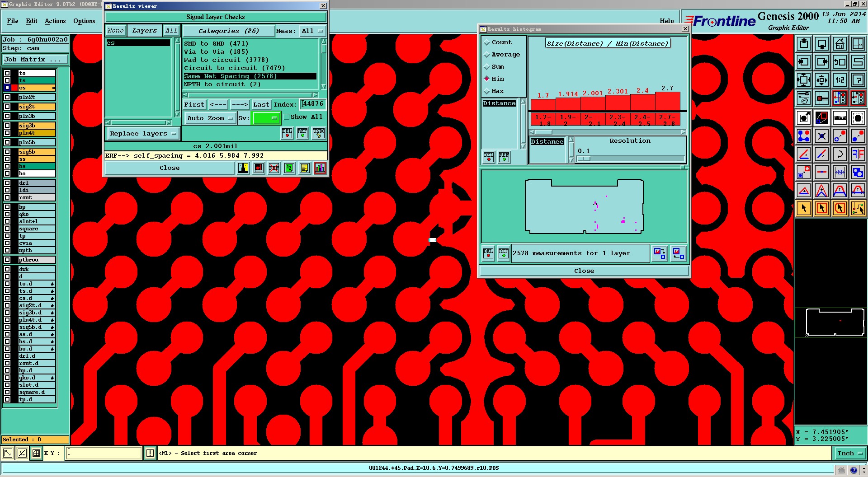Open the Edit menu
The height and width of the screenshot is (477, 868).
(32, 21)
